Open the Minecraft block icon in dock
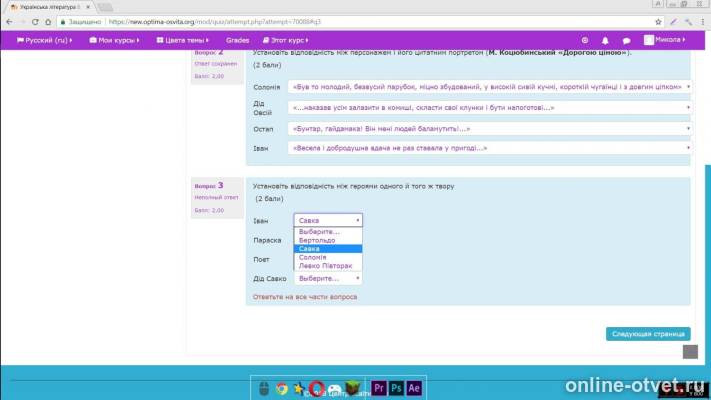The image size is (711, 400). (353, 388)
